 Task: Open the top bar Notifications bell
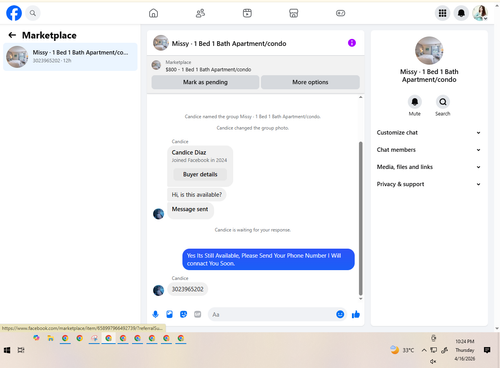point(461,13)
